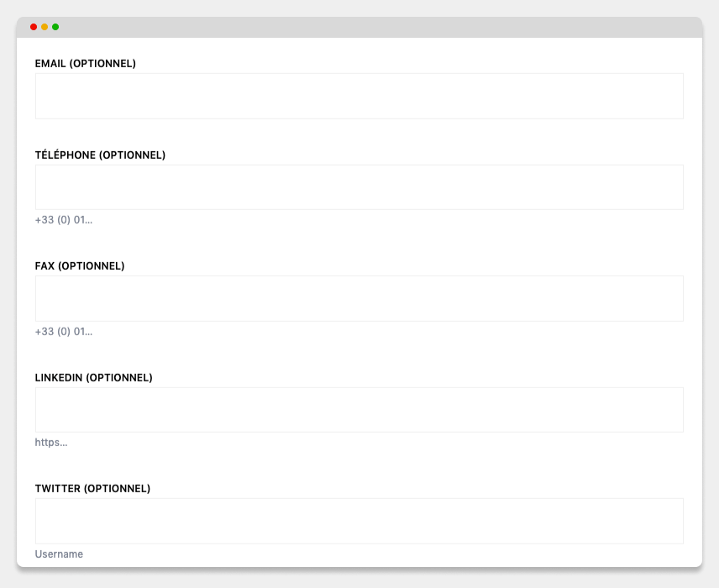Click the Username hint under Twitter
The image size is (719, 588).
[59, 554]
